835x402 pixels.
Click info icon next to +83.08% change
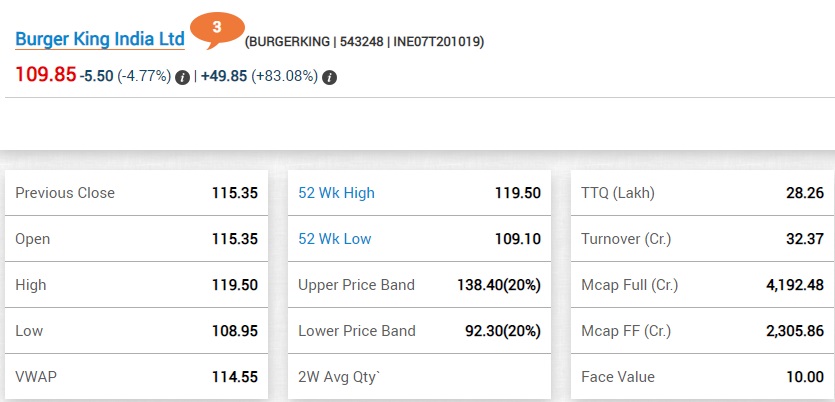click(330, 77)
